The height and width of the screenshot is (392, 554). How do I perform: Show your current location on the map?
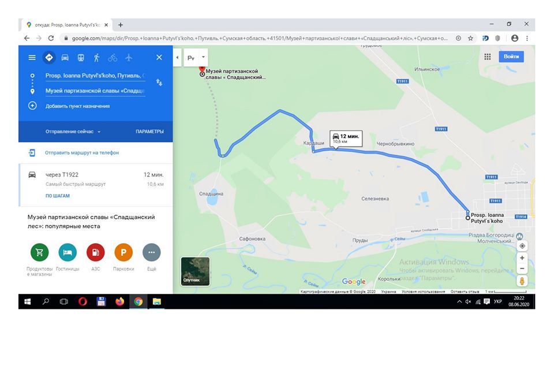click(522, 246)
